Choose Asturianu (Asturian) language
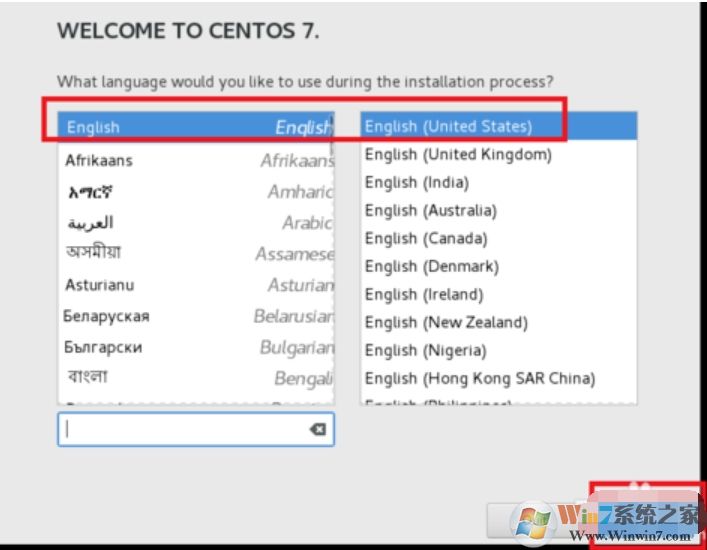707x550 pixels. pos(195,285)
